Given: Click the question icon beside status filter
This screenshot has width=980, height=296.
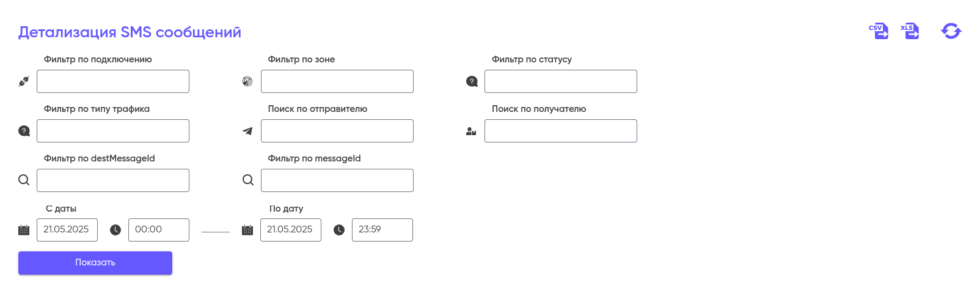Looking at the screenshot, I should (472, 81).
